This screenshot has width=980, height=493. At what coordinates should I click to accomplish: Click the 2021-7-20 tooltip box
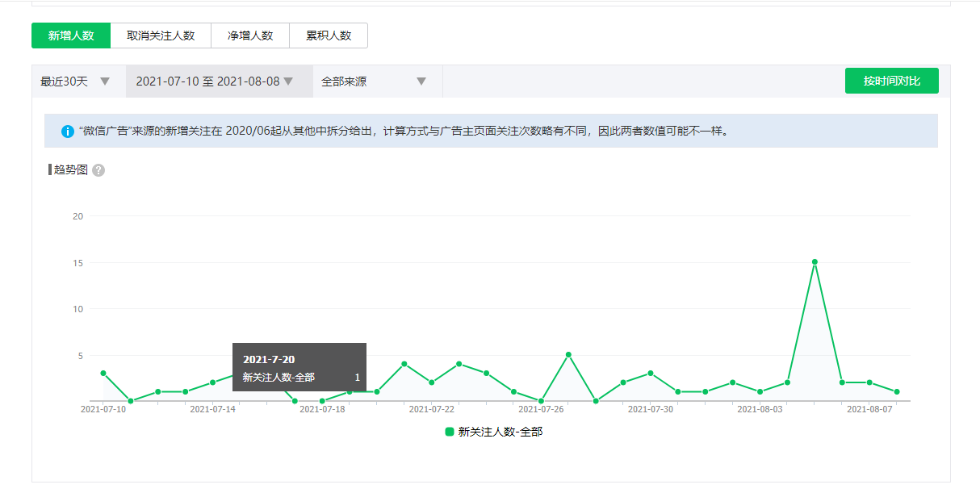[x=299, y=367]
